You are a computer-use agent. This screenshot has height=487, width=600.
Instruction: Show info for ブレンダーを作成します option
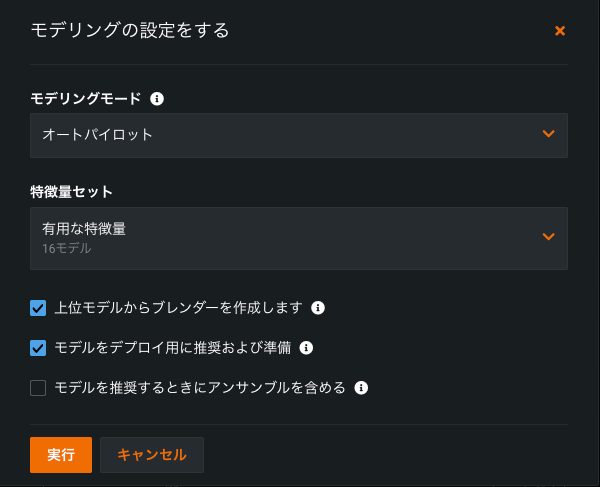318,308
